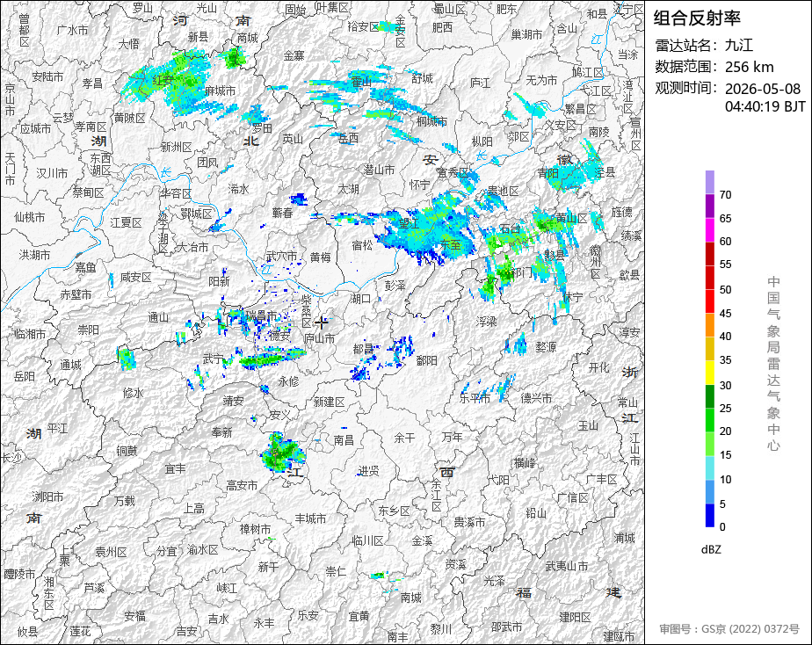Click the 乐平市 label on map

coord(475,398)
